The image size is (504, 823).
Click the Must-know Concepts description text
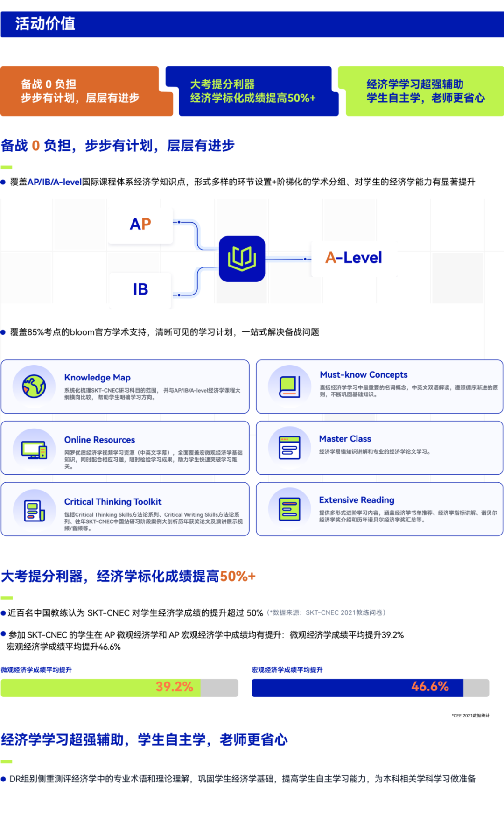click(x=409, y=391)
